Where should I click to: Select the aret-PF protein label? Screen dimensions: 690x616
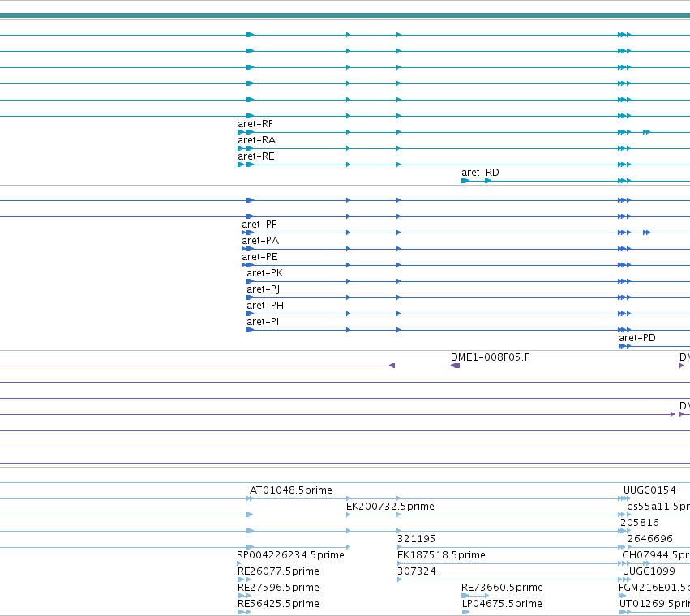259,225
